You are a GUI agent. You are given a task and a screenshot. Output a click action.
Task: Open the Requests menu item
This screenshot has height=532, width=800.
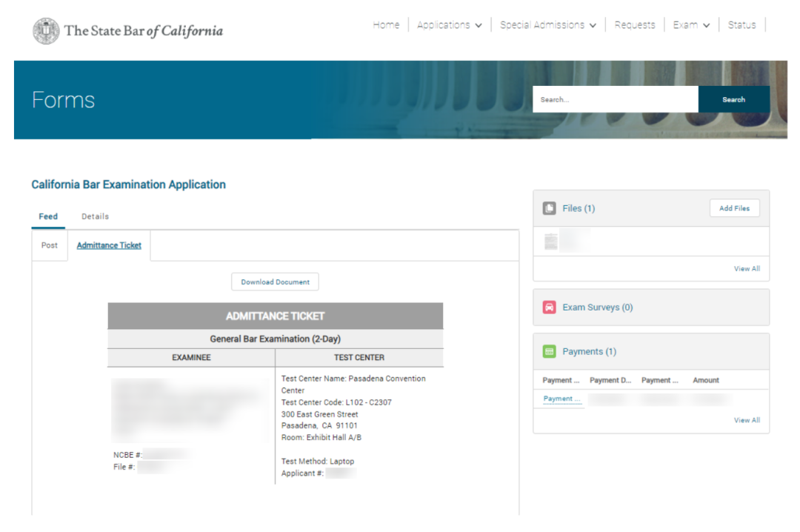635,25
